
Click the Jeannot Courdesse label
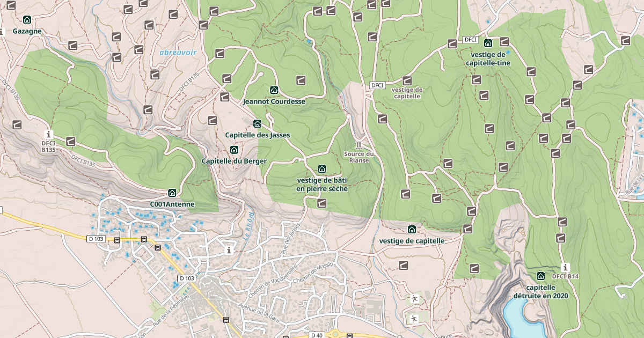point(274,101)
